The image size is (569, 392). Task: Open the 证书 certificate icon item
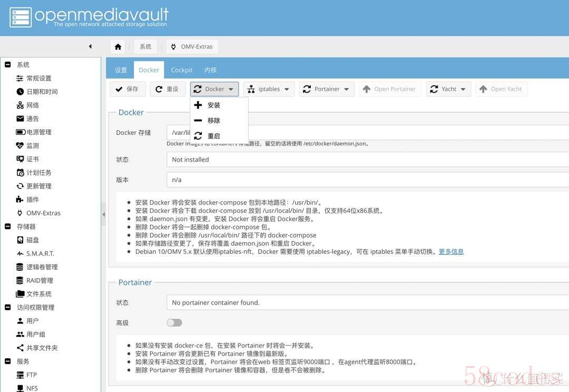20,159
